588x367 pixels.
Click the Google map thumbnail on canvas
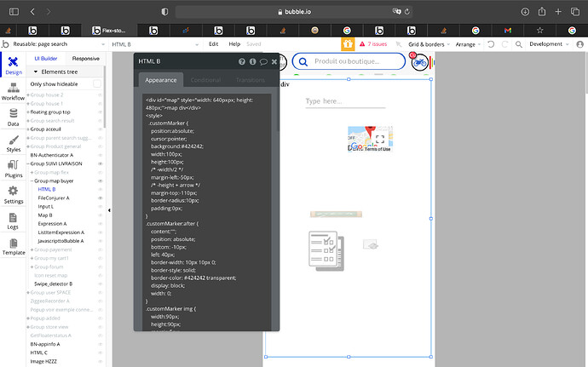click(370, 139)
